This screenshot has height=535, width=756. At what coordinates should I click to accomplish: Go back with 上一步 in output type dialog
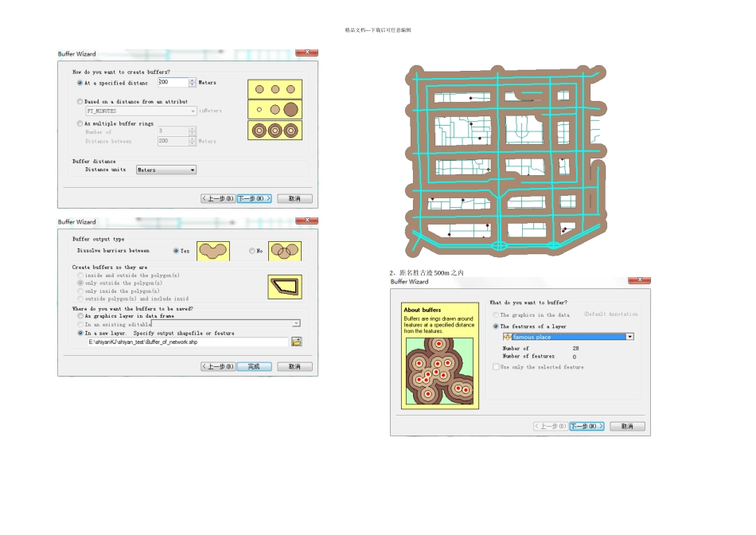(x=218, y=367)
